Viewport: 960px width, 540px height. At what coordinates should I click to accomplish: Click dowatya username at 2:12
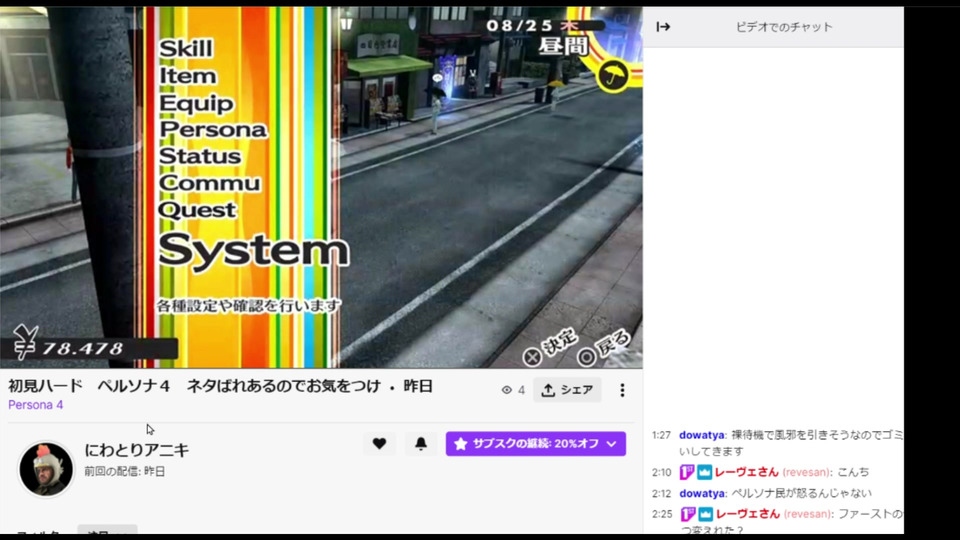coord(702,493)
